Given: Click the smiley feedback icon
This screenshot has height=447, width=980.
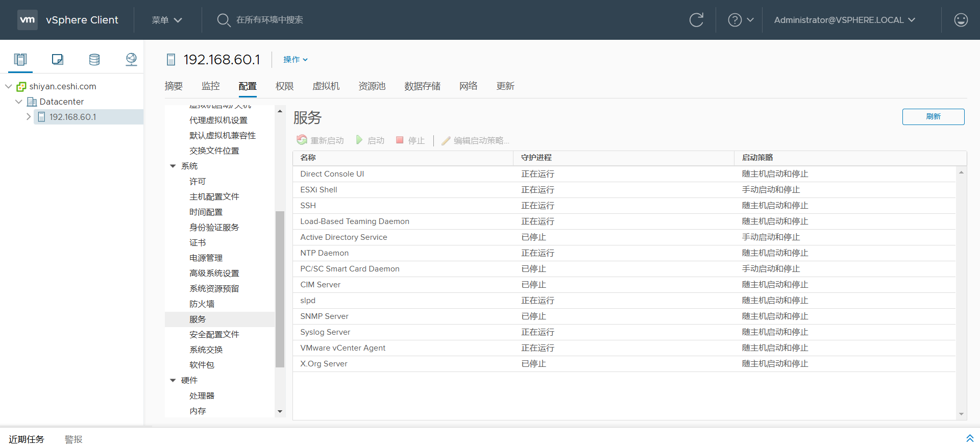Looking at the screenshot, I should coord(961,20).
